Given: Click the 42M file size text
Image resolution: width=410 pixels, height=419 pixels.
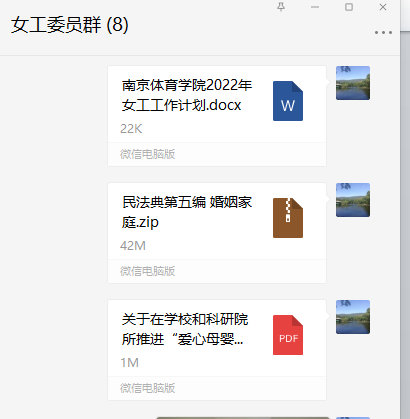Looking at the screenshot, I should 133,246.
